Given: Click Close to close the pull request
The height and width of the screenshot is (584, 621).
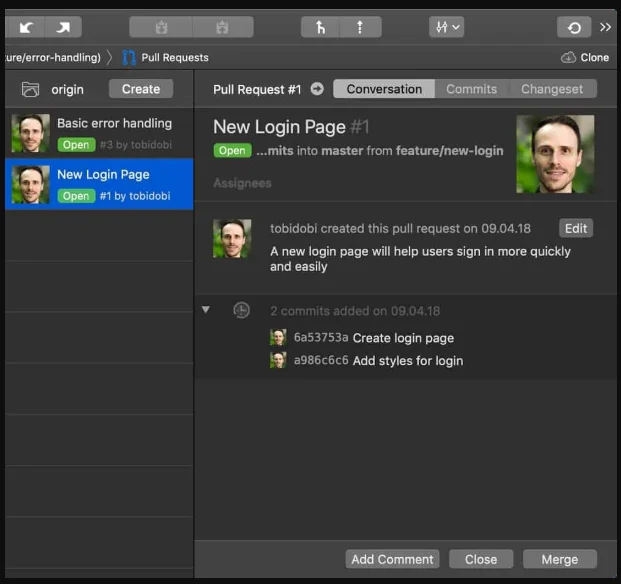Looking at the screenshot, I should 481,559.
